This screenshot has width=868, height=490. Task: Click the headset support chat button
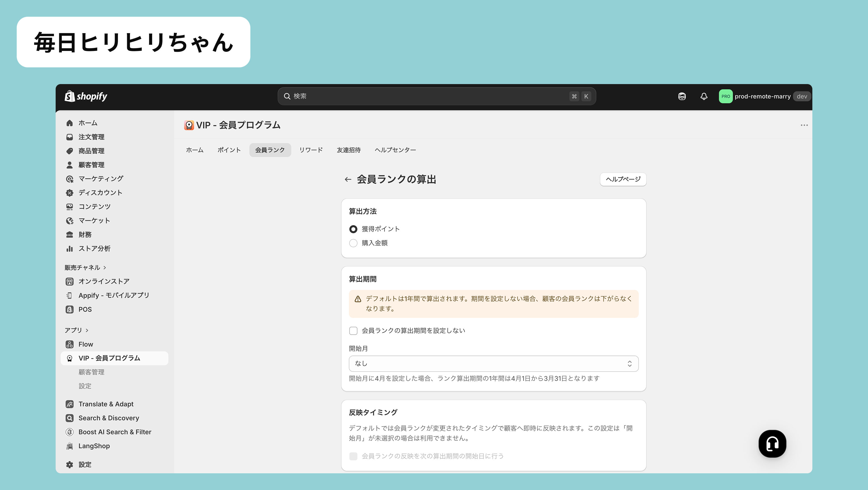[772, 444]
